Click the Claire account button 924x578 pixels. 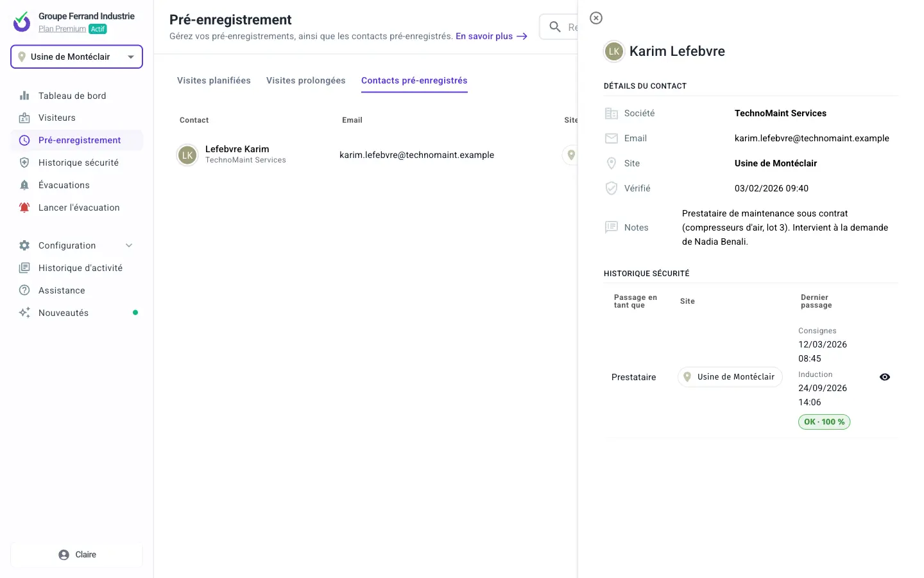click(x=76, y=555)
